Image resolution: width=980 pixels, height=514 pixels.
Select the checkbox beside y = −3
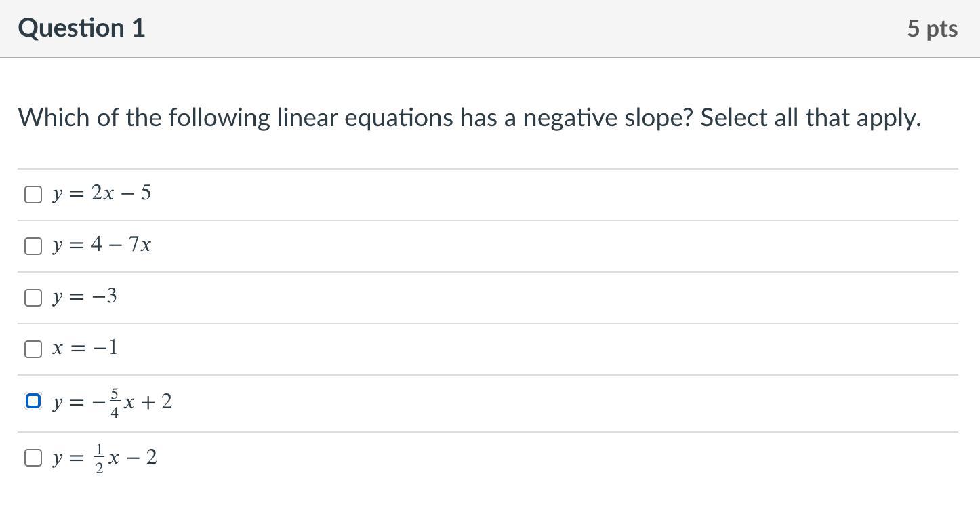(33, 298)
